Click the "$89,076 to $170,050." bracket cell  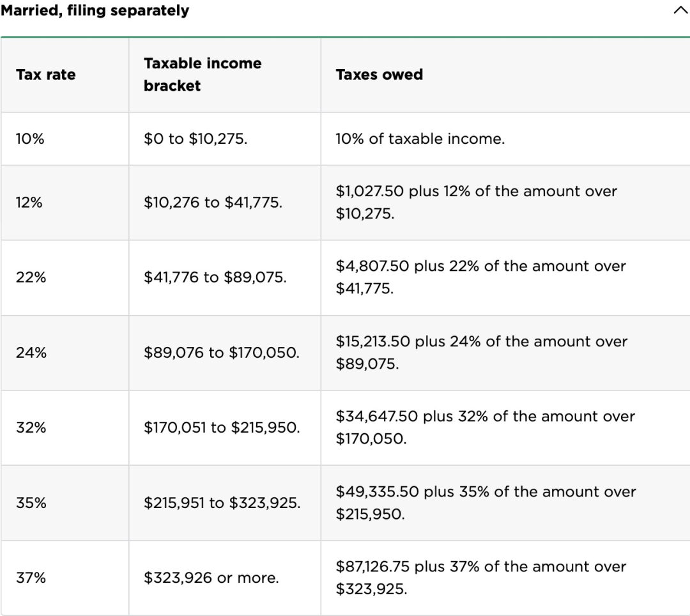tap(222, 353)
